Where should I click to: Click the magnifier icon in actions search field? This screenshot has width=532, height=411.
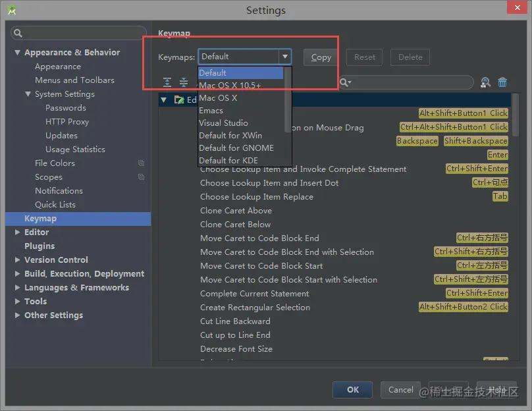(345, 82)
